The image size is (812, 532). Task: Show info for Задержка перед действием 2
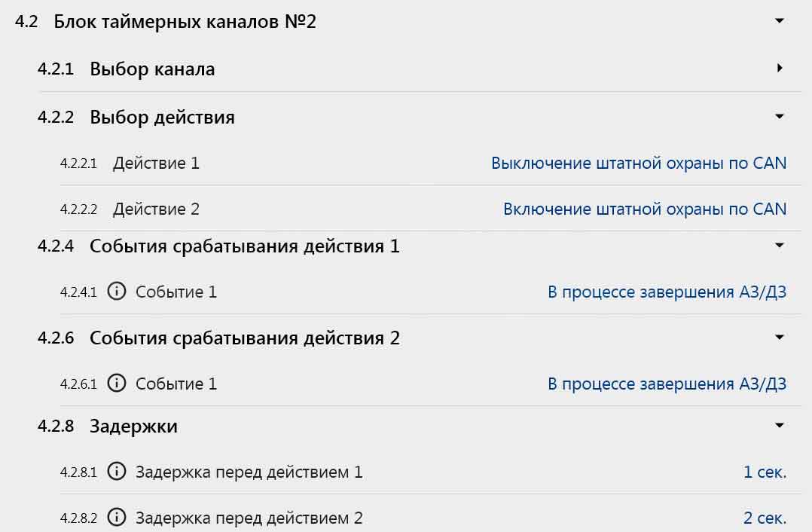pos(116,518)
